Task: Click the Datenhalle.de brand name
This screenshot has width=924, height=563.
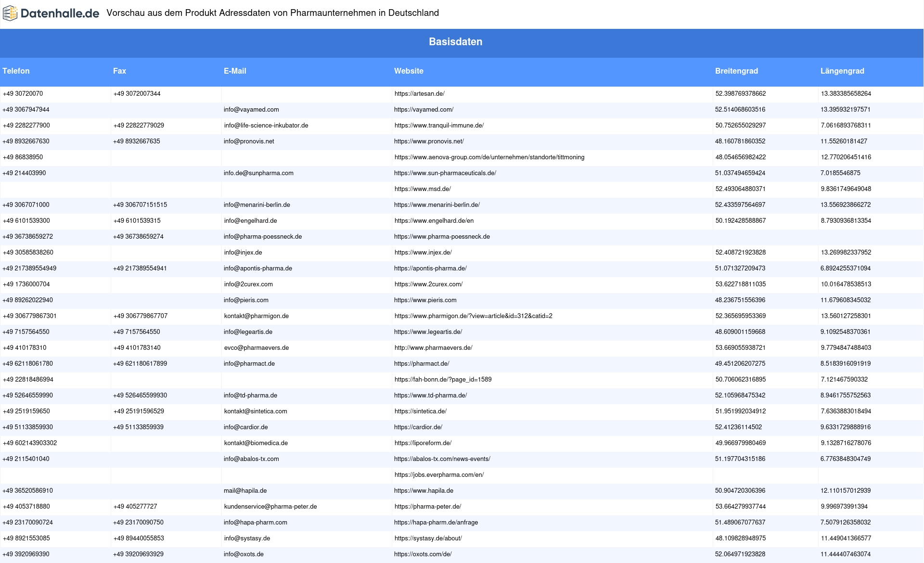Action: tap(60, 13)
